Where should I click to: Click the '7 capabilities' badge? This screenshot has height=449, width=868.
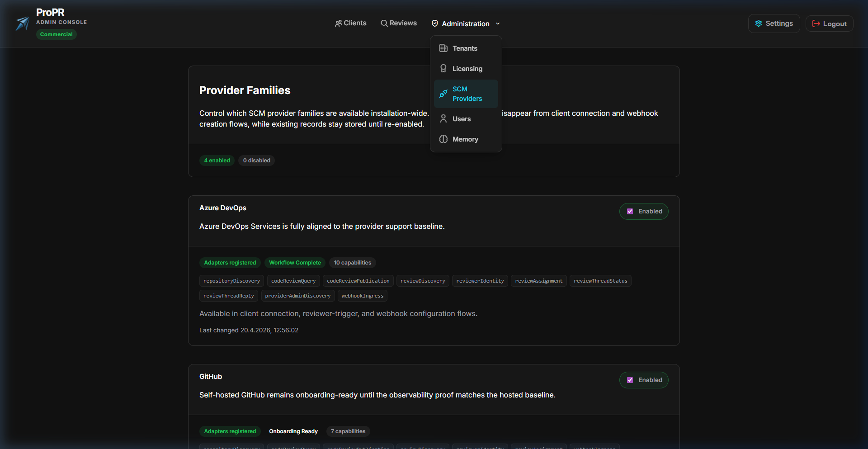click(x=348, y=431)
